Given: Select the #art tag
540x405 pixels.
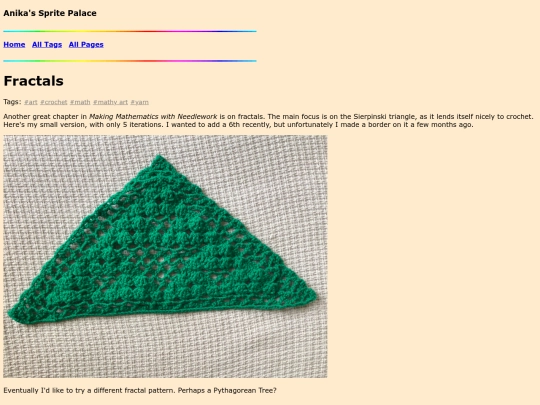Looking at the screenshot, I should click(x=31, y=102).
